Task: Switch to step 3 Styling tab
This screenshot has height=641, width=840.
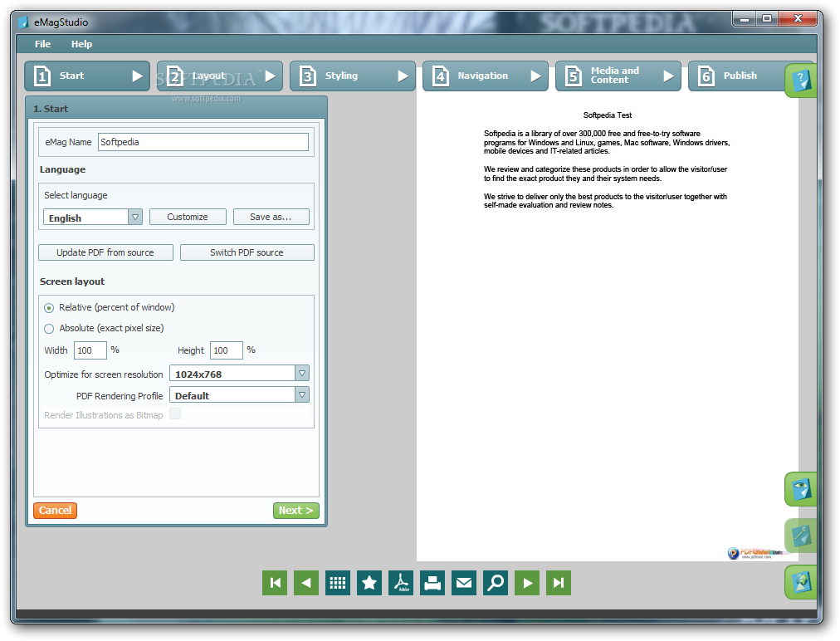Action: [353, 76]
